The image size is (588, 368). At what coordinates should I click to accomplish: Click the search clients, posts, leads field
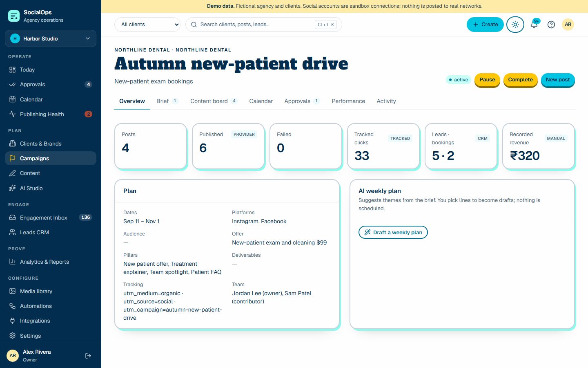pyautogui.click(x=263, y=25)
